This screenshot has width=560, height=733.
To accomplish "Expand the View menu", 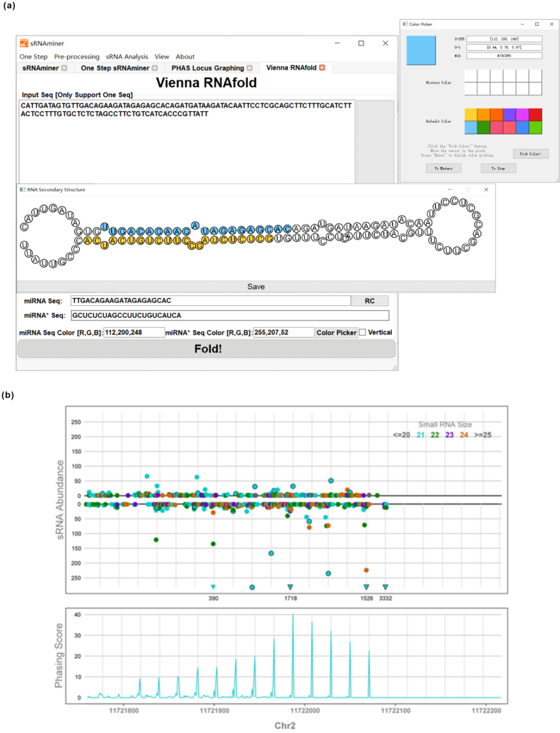I will [162, 57].
